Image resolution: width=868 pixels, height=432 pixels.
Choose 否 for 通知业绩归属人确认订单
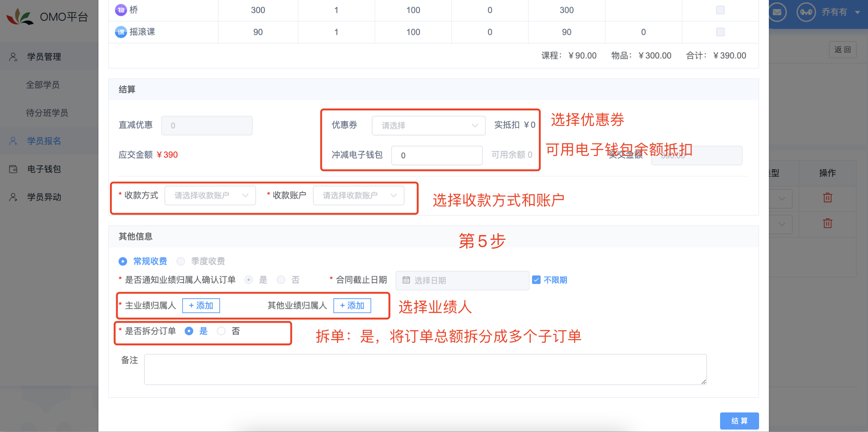point(281,280)
